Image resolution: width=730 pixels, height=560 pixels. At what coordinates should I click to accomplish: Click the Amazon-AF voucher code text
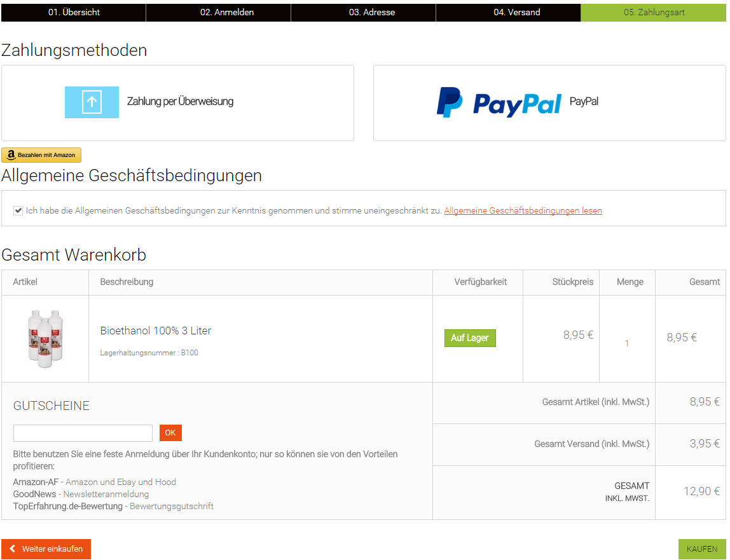coord(36,482)
